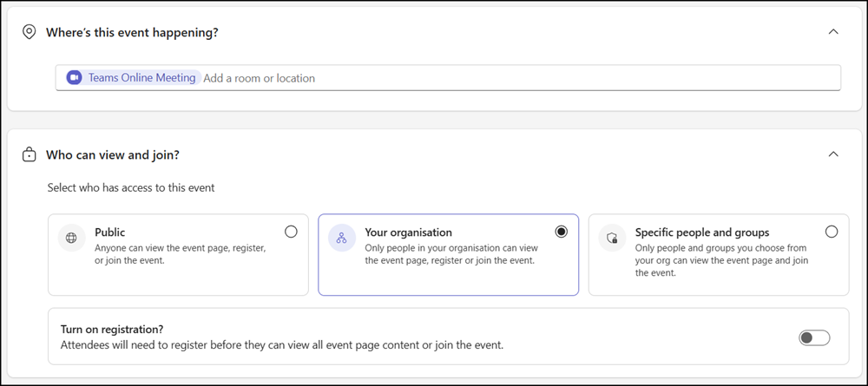Click the Public card title text
Image resolution: width=868 pixels, height=386 pixels.
109,232
